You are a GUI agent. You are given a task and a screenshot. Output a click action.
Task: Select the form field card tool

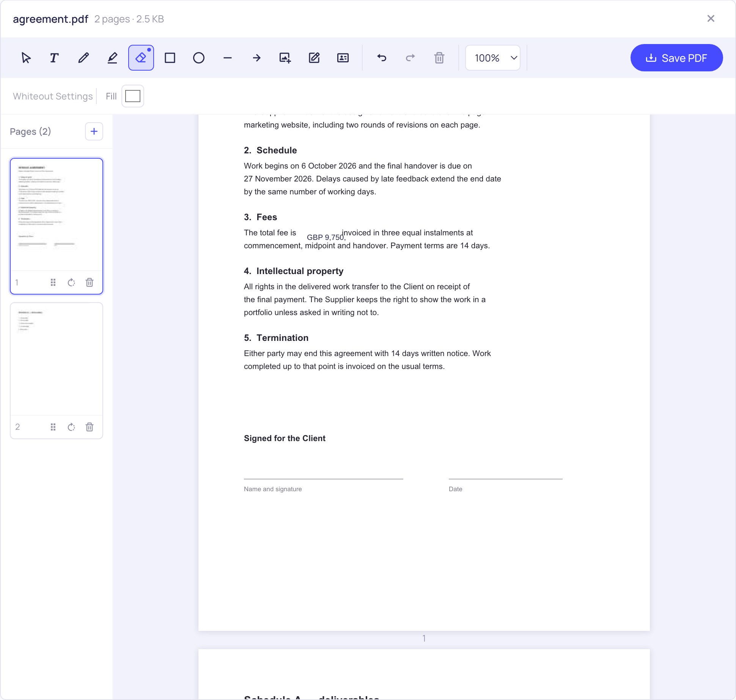pyautogui.click(x=343, y=58)
